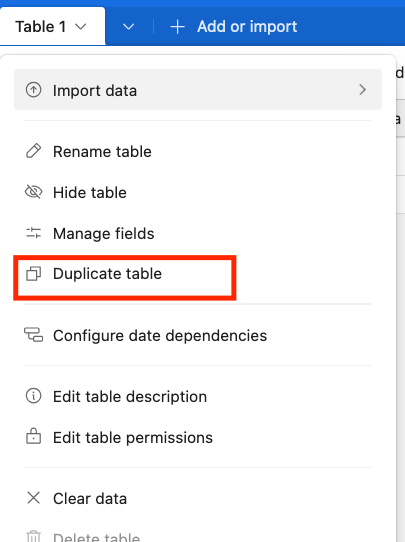Expand the Import data submenu arrow
This screenshot has height=542, width=405.
362,90
